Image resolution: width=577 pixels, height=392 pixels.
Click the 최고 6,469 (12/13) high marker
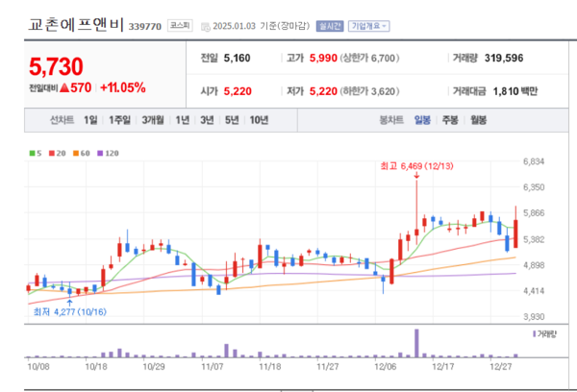(x=416, y=166)
